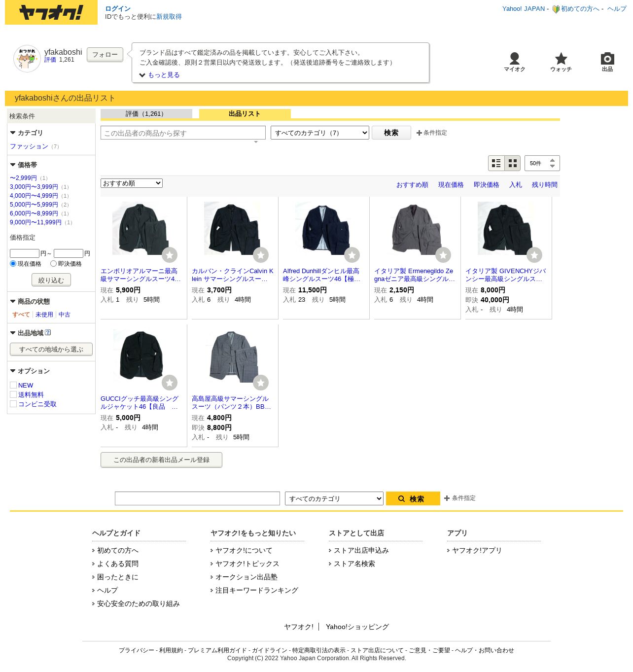Enable the コンビニ受取 checkbox
Viewport: 633px width, 672px height.
13,404
